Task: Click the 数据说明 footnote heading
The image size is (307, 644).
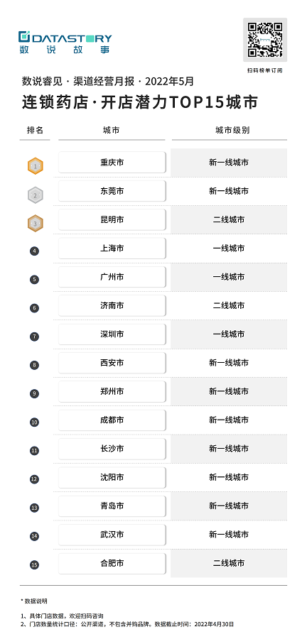Action: pyautogui.click(x=34, y=601)
